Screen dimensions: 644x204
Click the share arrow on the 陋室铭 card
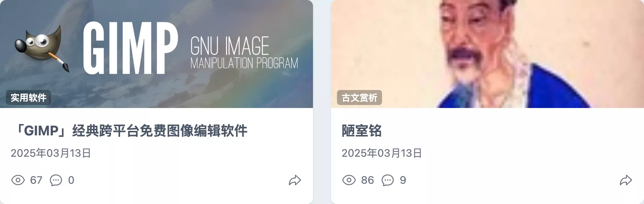click(626, 180)
